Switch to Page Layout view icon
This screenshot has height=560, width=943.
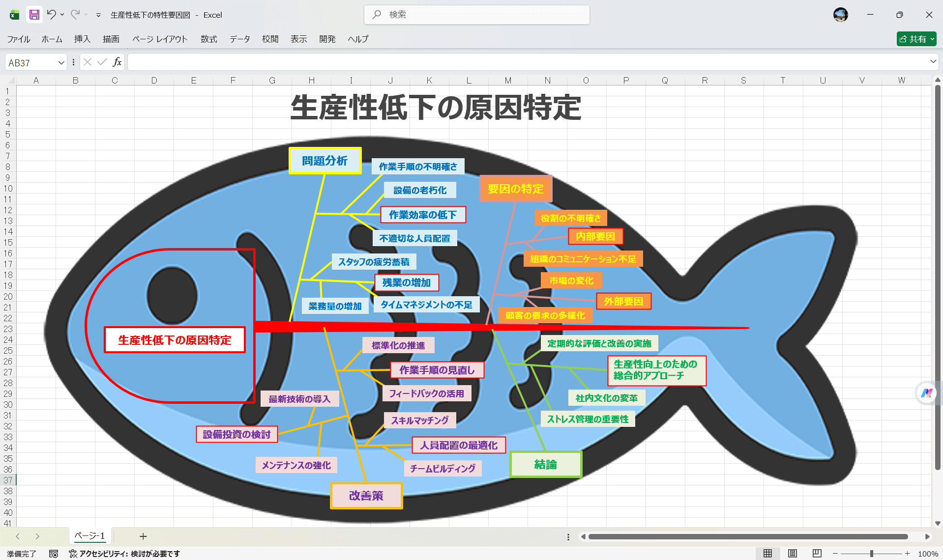click(x=793, y=553)
